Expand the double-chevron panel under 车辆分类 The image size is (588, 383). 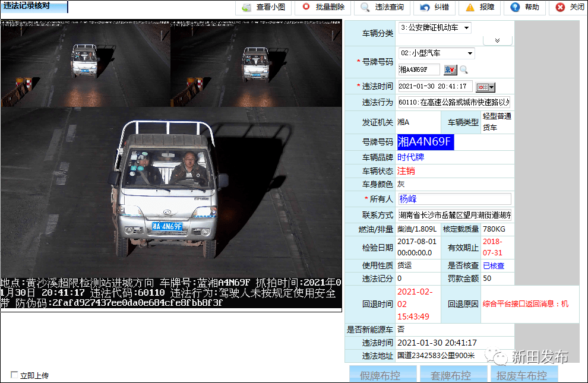click(498, 40)
